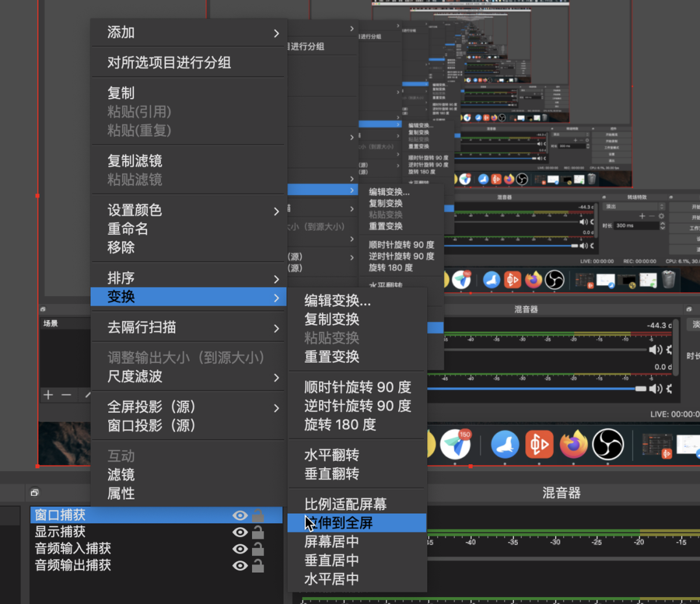
Task: Click the pencil icon in scenes panel
Action: [88, 395]
